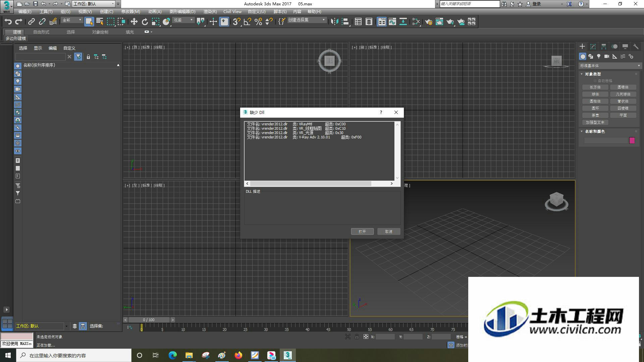Screen dimensions: 644x362
Task: Open Select by Name list icon
Action: [x=100, y=22]
